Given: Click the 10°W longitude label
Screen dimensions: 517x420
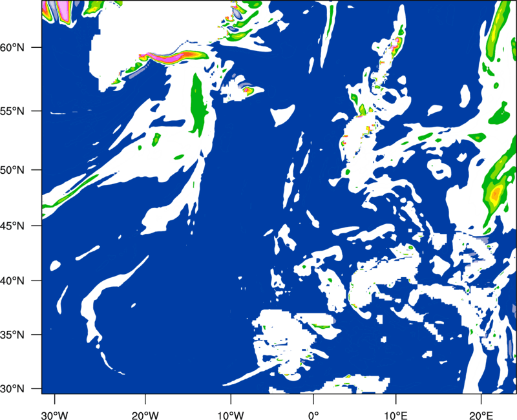Looking at the screenshot, I should [231, 415].
